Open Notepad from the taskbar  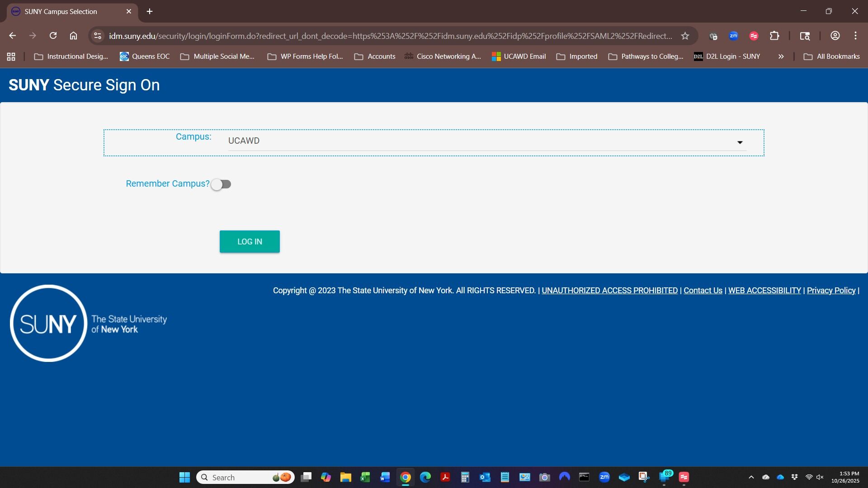coord(505,477)
